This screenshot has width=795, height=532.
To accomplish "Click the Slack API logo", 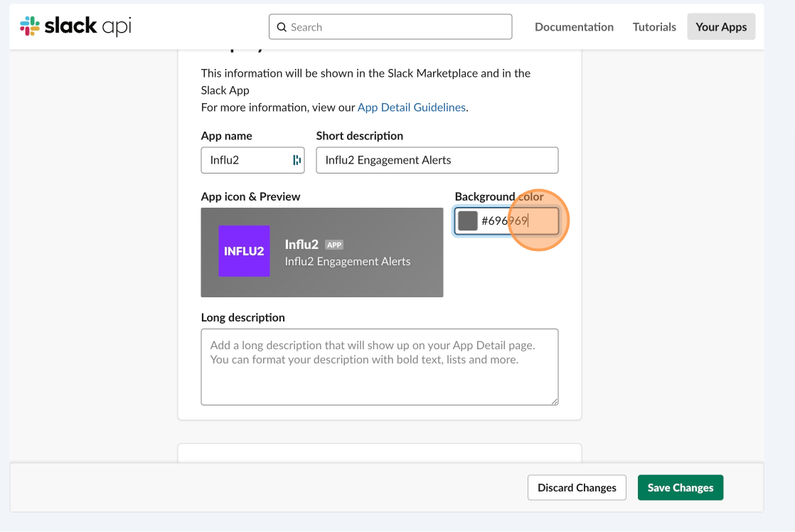I will pos(75,26).
